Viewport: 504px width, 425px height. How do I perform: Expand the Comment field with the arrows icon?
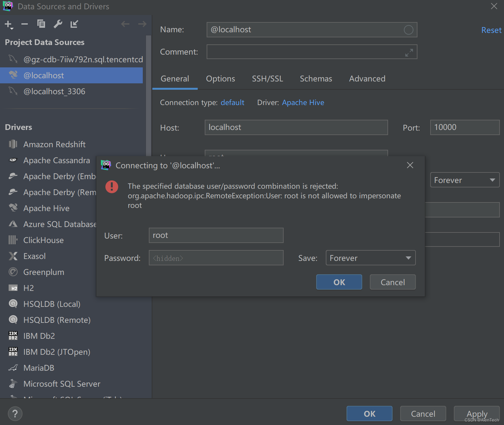click(409, 52)
